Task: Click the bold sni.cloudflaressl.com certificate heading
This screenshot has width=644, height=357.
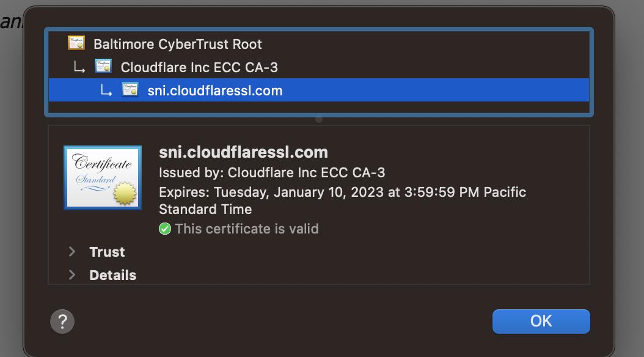Action: [x=243, y=152]
